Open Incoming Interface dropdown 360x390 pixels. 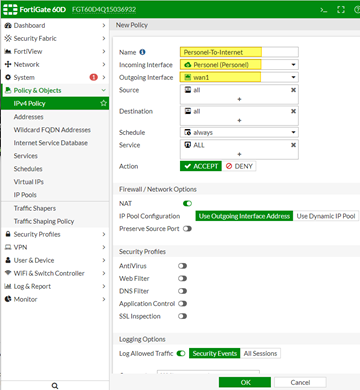(x=293, y=65)
